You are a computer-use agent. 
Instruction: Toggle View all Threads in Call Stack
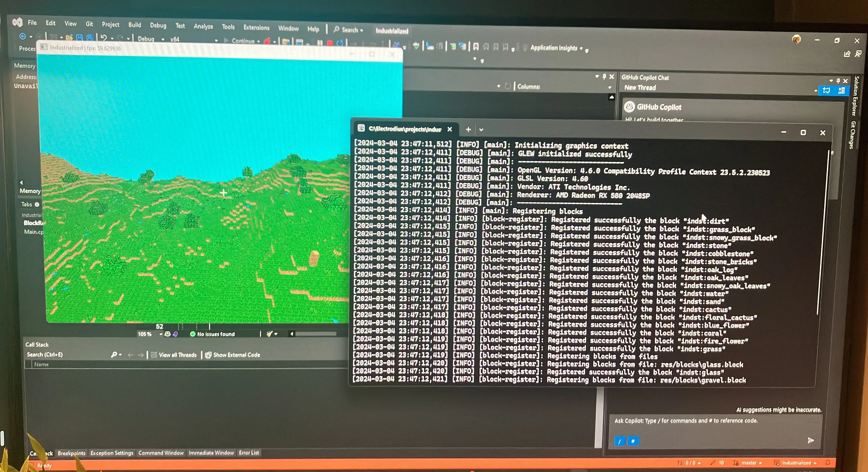point(178,355)
